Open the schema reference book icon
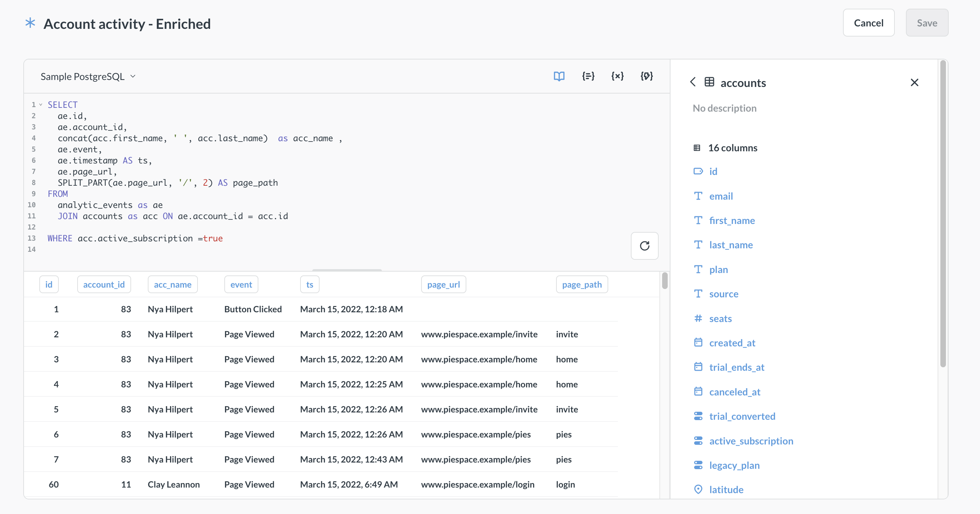The width and height of the screenshot is (980, 514). pos(559,76)
